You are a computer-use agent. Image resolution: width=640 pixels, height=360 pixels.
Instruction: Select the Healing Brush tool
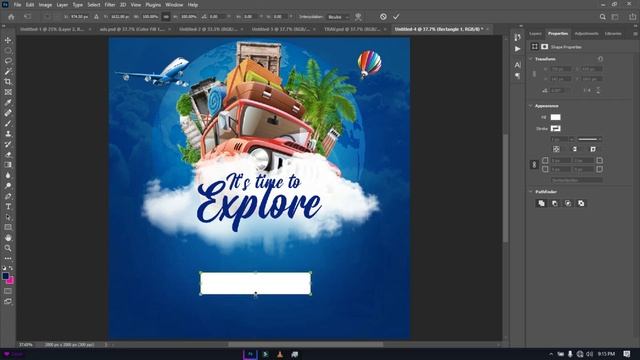point(8,113)
